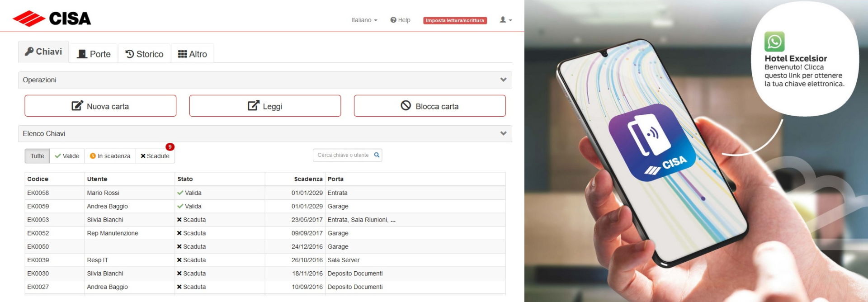Open the Italiano language dropdown
The image size is (868, 302).
pos(364,20)
